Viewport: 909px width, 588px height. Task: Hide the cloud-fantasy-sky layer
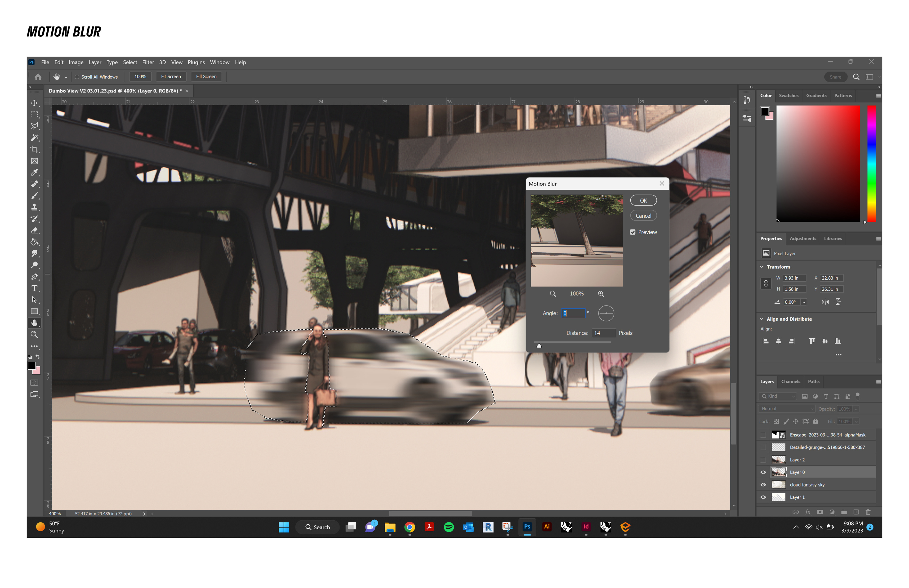pyautogui.click(x=763, y=485)
